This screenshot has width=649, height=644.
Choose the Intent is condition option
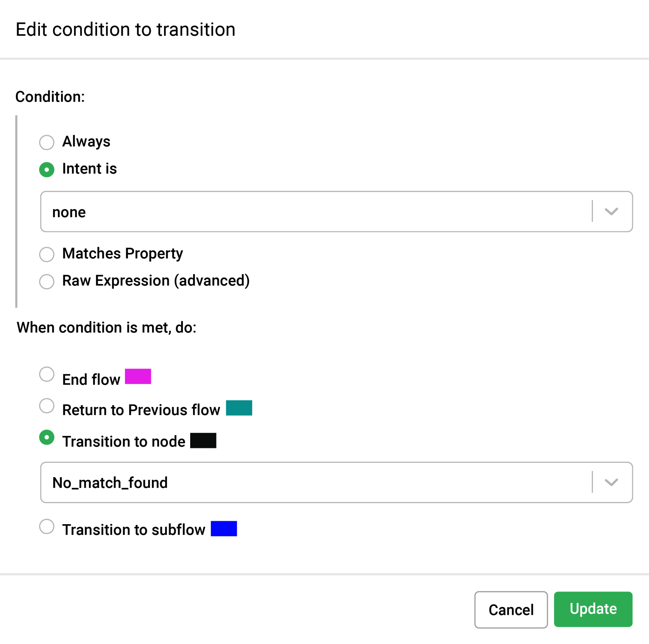point(47,169)
